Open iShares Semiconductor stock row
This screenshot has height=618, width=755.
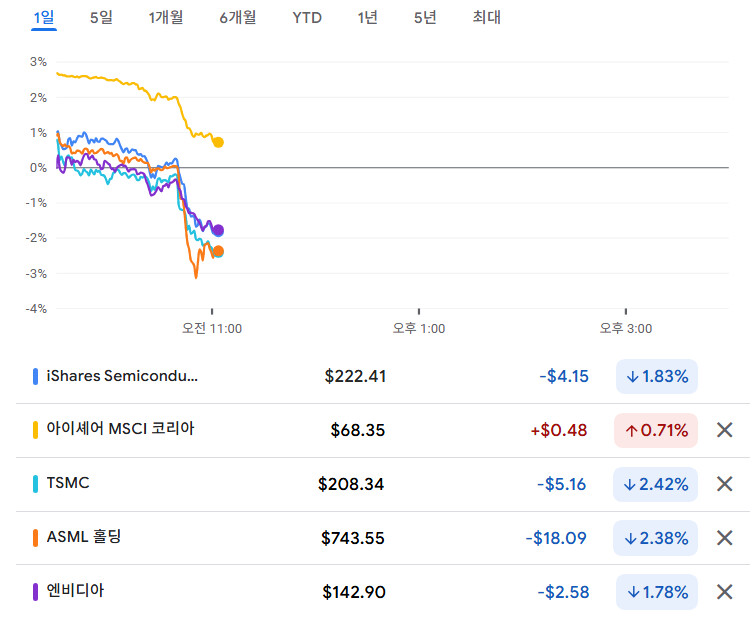click(x=122, y=376)
